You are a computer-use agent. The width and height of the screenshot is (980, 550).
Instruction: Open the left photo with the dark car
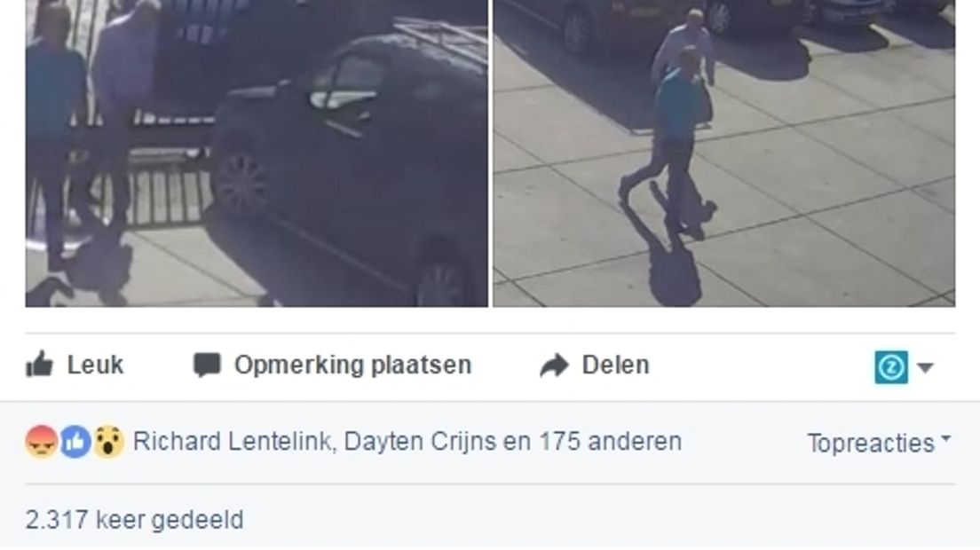click(x=257, y=153)
